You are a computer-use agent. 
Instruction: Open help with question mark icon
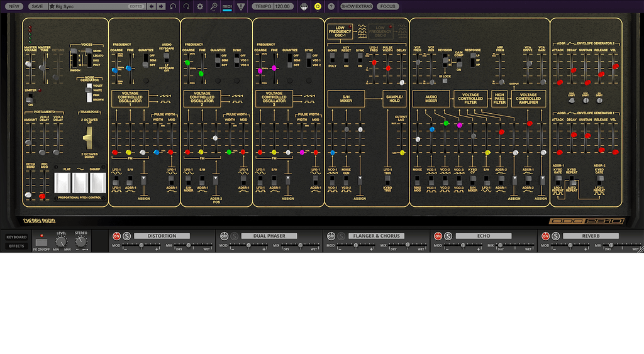331,6
